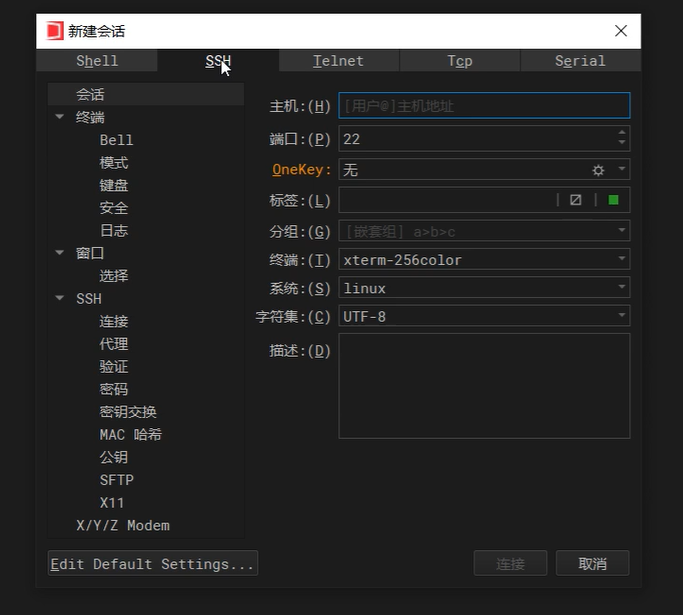
Task: Click the 描述 description text area
Action: point(484,386)
